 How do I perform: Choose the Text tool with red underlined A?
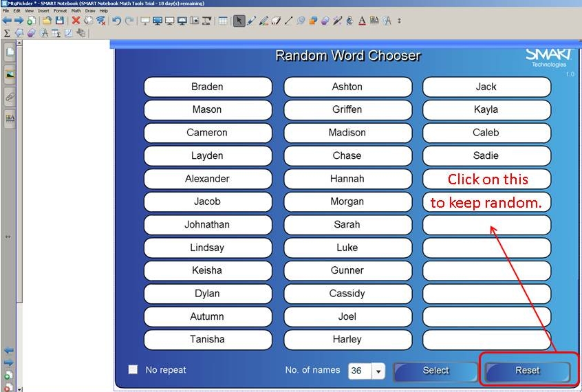click(x=362, y=21)
